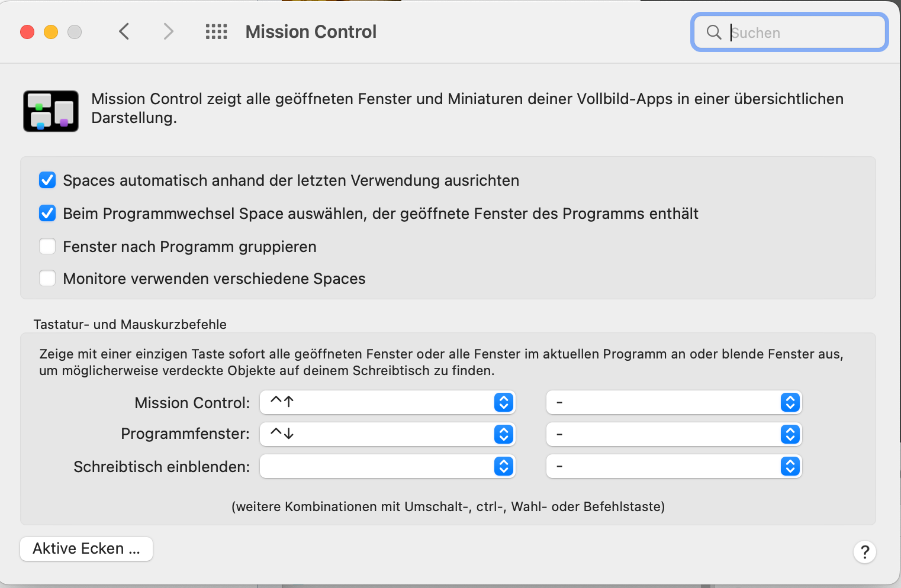Click the magnifying glass search icon
901x588 pixels.
pos(714,33)
